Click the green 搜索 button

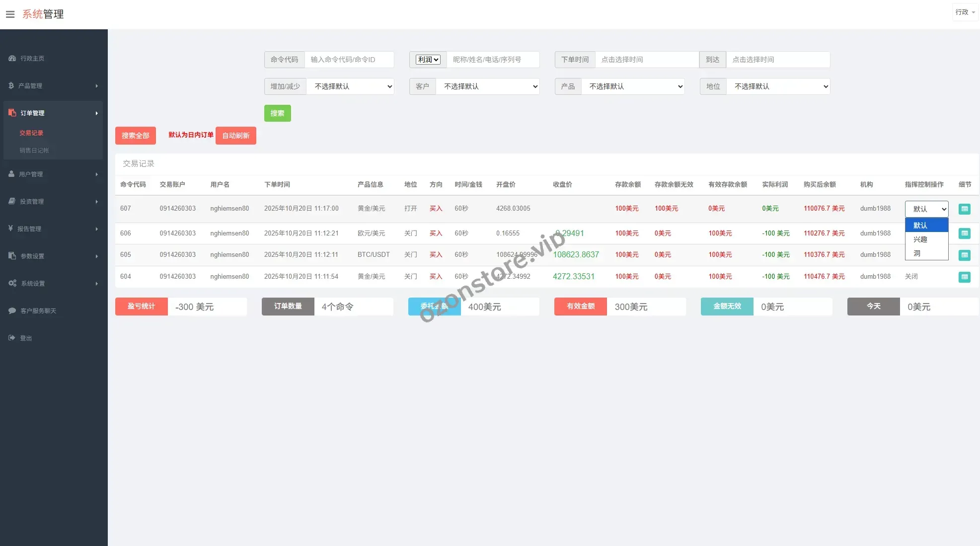pyautogui.click(x=277, y=113)
